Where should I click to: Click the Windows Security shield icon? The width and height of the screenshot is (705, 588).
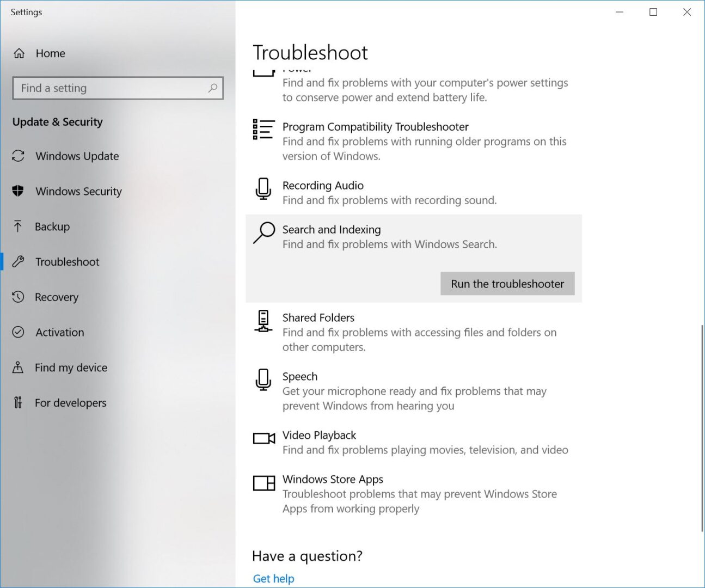18,191
